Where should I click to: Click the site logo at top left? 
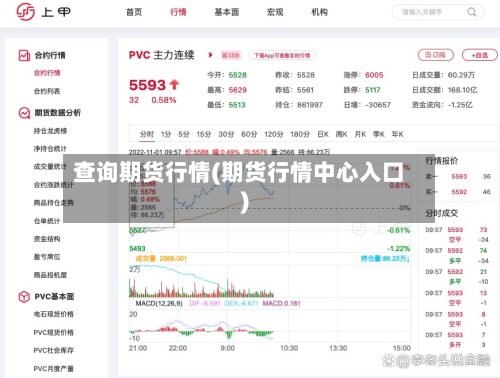pyautogui.click(x=43, y=12)
